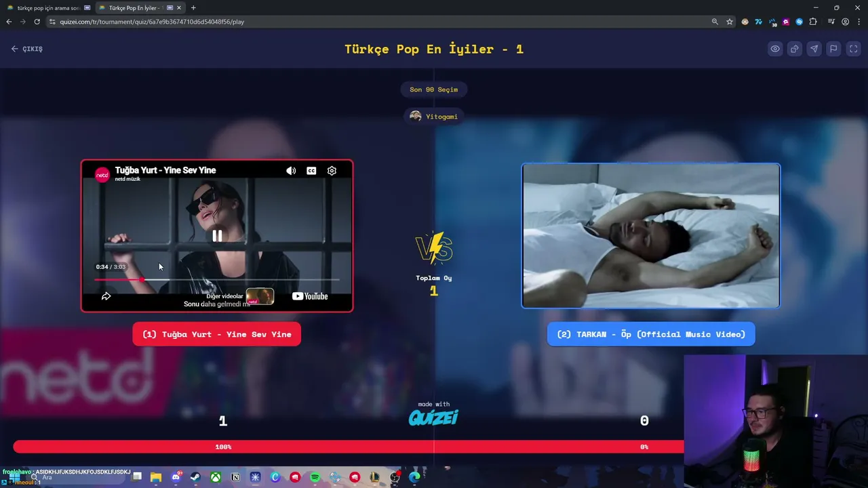Screen dimensions: 868x488
Task: Vote for (2) TARKAN - Öp button
Action: pyautogui.click(x=651, y=334)
